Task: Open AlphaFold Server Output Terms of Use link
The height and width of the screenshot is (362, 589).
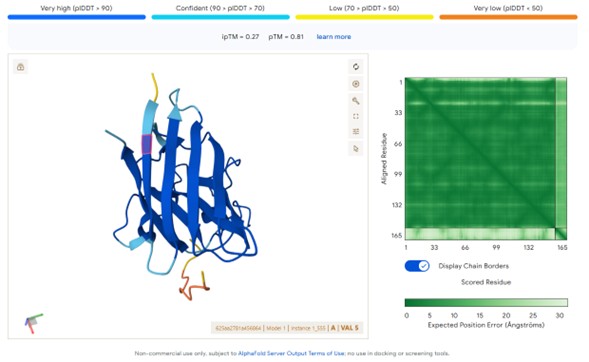Action: [291, 353]
